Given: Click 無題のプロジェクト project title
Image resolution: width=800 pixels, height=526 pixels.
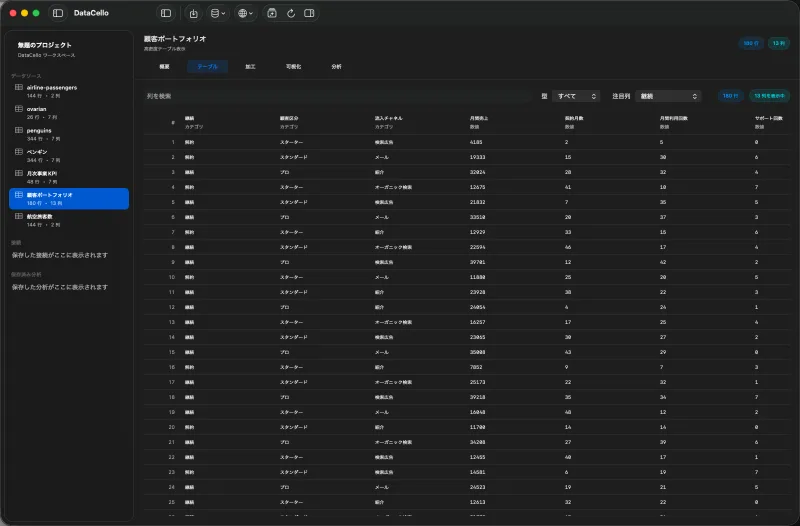Looking at the screenshot, I should (x=44, y=45).
